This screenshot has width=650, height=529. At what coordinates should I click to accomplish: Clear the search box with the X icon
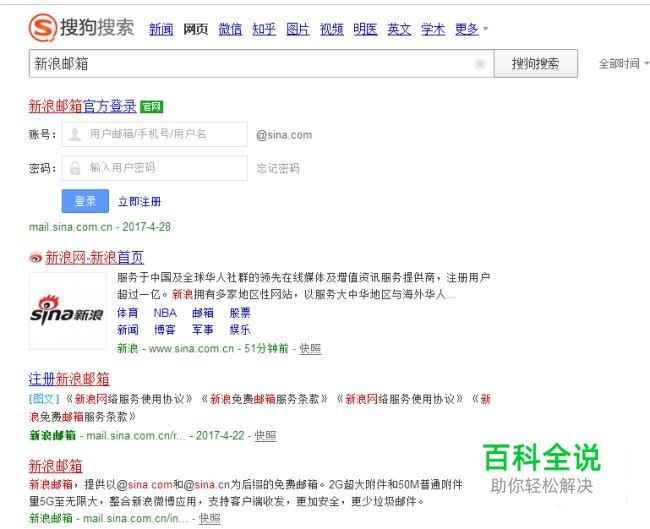480,64
